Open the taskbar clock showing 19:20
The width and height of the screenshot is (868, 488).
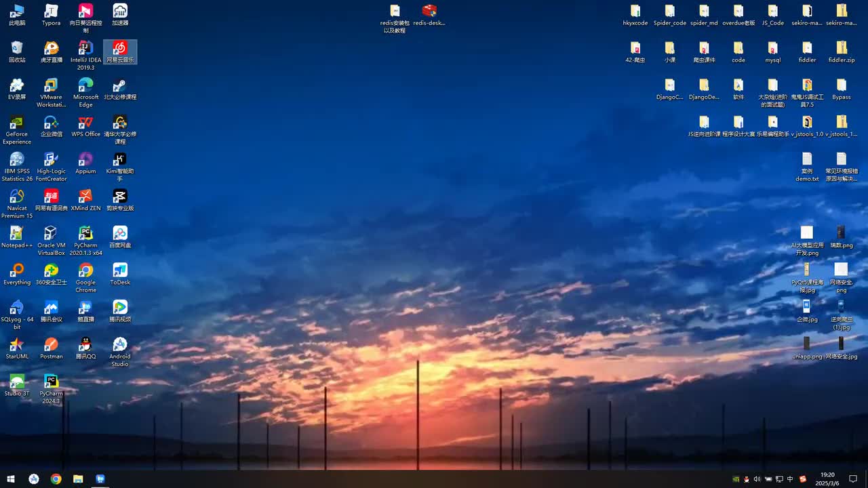[x=827, y=479]
